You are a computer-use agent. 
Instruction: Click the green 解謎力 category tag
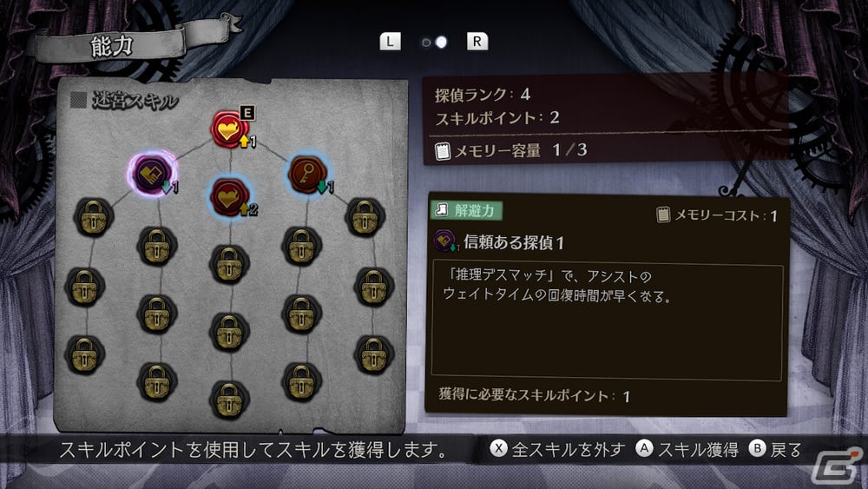467,210
